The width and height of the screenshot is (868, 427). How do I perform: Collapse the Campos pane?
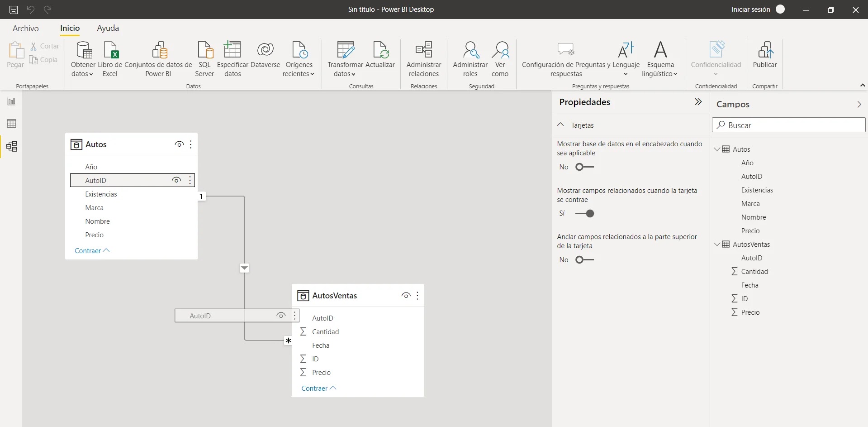click(x=859, y=105)
